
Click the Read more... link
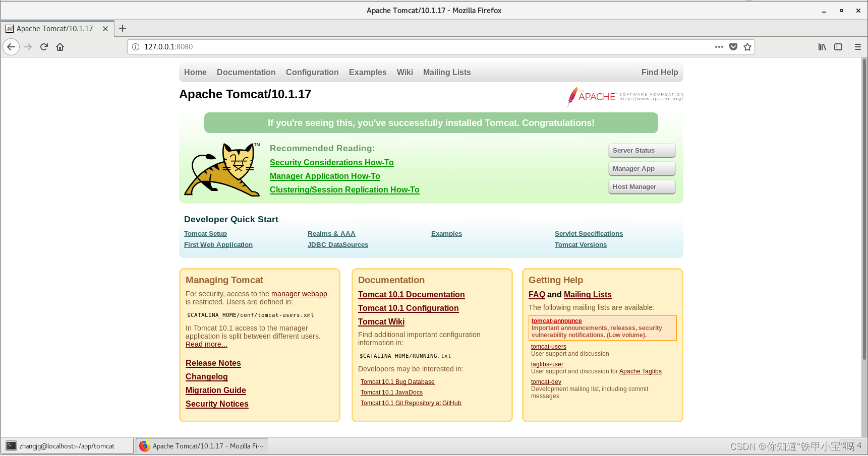(206, 344)
